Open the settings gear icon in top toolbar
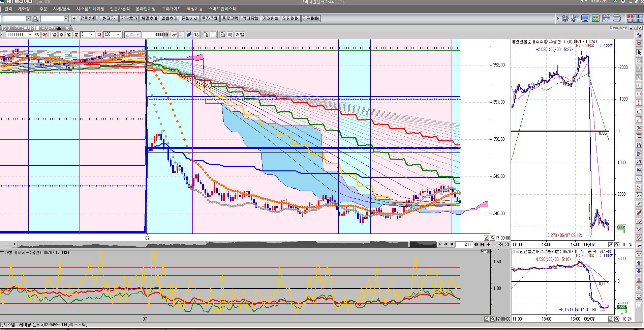This screenshot has height=330, width=644. (565, 19)
